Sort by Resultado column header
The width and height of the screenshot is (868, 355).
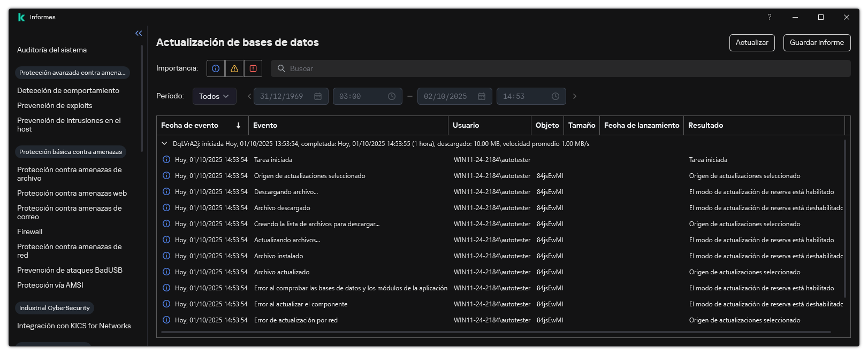(764, 125)
